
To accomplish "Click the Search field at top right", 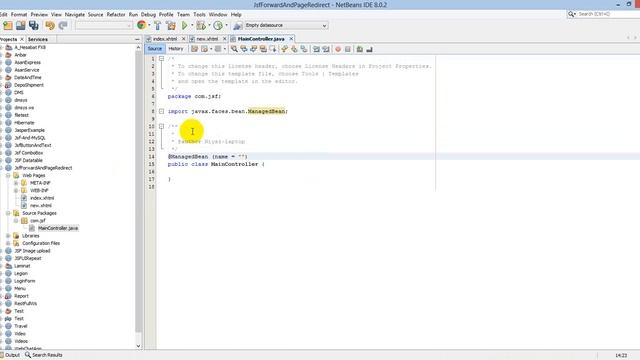I will point(608,14).
